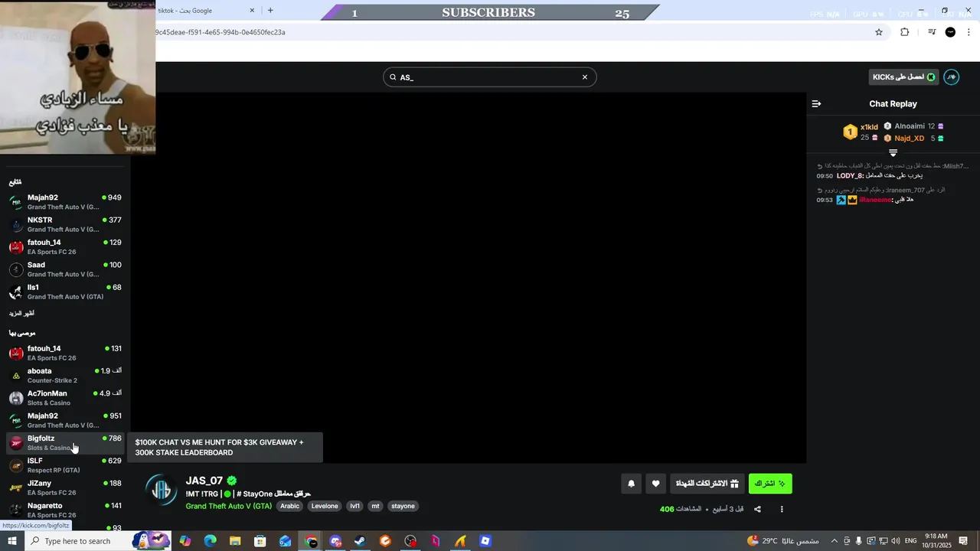980x551 pixels.
Task: Open the browser media control icon
Action: point(932,32)
